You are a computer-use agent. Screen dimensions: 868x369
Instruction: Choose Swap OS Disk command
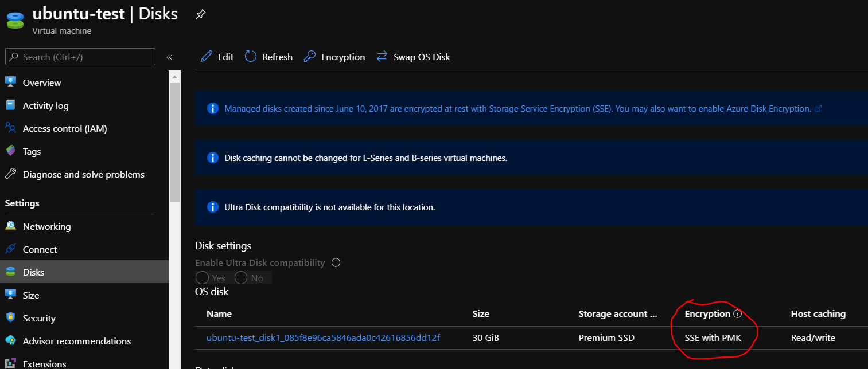[422, 57]
